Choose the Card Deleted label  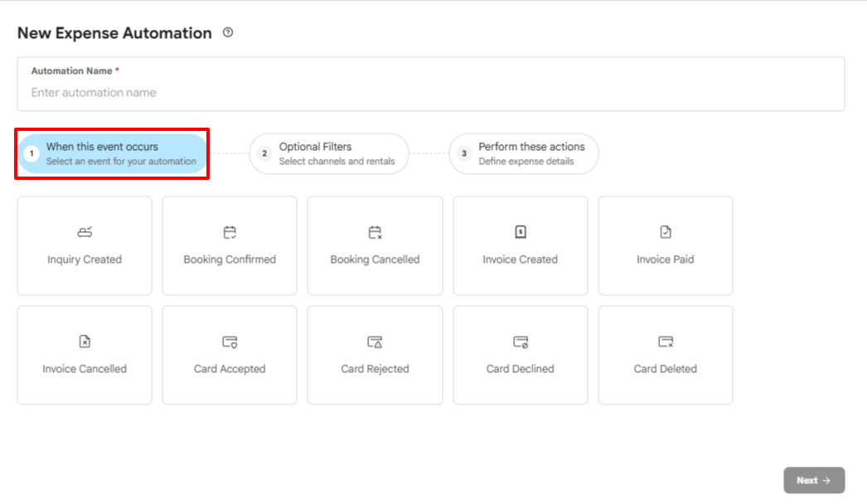[x=666, y=369]
